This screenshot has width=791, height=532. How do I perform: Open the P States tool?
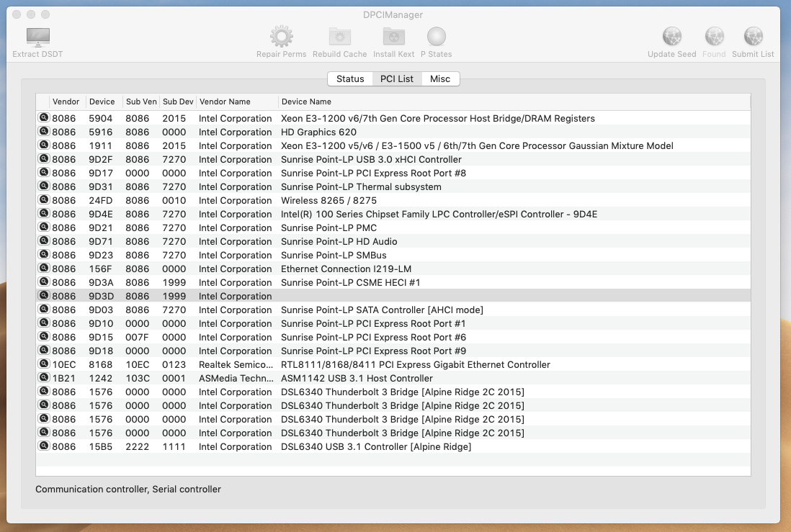coord(436,37)
